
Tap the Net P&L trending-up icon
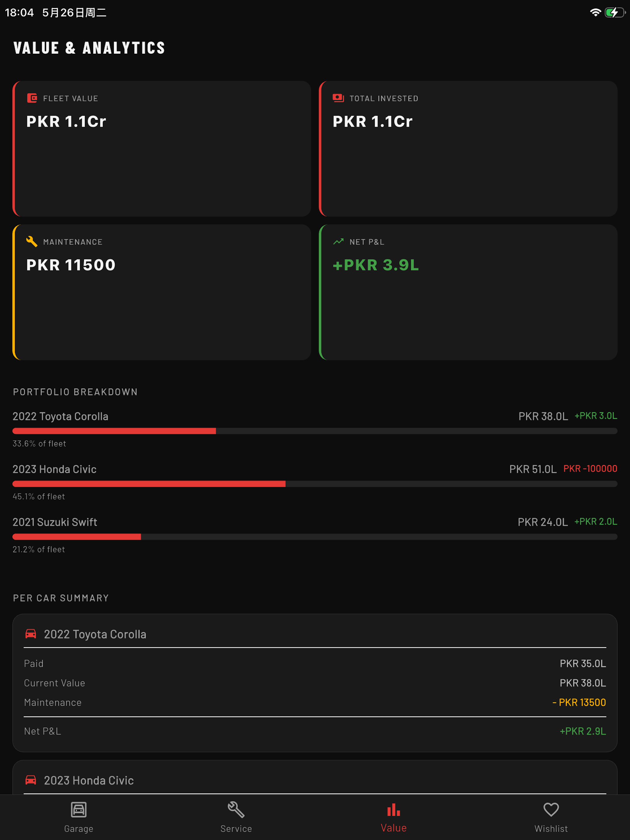pos(339,241)
